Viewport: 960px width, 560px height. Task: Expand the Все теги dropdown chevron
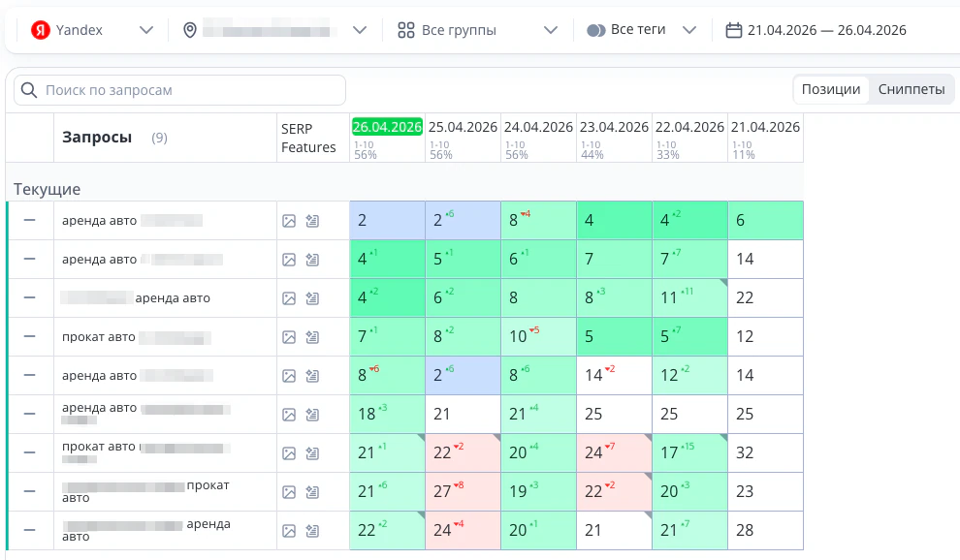[689, 30]
